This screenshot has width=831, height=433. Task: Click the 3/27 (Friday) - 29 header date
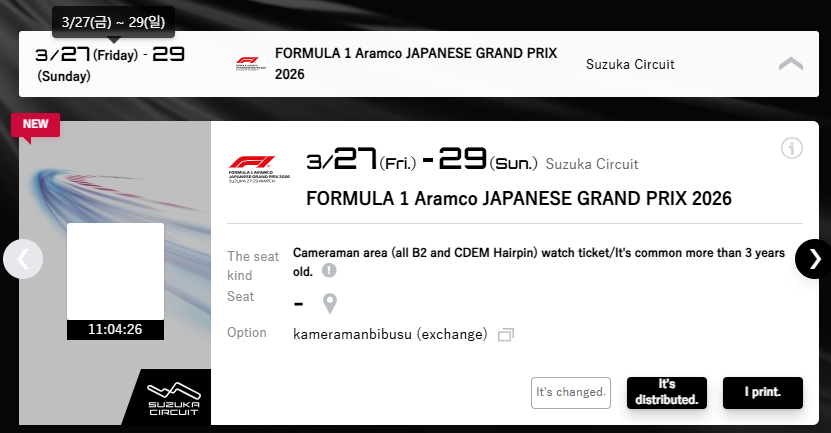pos(110,63)
